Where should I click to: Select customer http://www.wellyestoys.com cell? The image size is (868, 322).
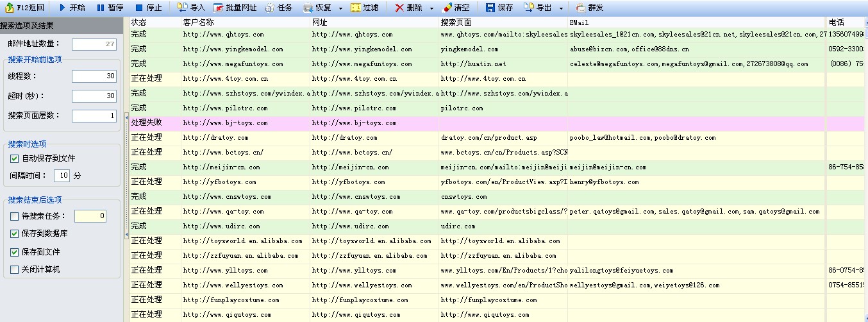coord(246,285)
